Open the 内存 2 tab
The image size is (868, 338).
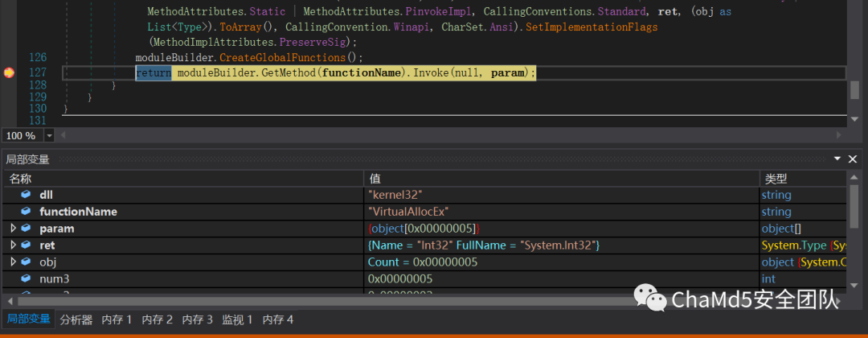(158, 319)
